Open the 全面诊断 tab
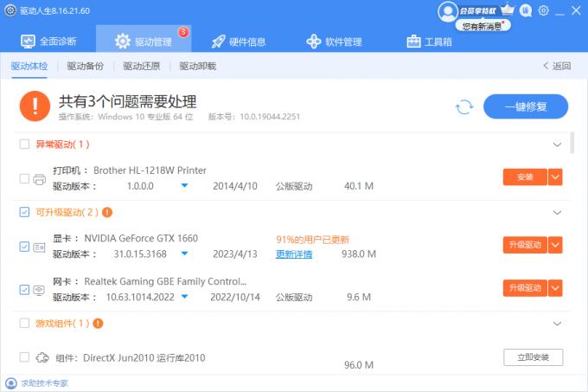Viewport: 588px width, 392px height. pos(48,42)
